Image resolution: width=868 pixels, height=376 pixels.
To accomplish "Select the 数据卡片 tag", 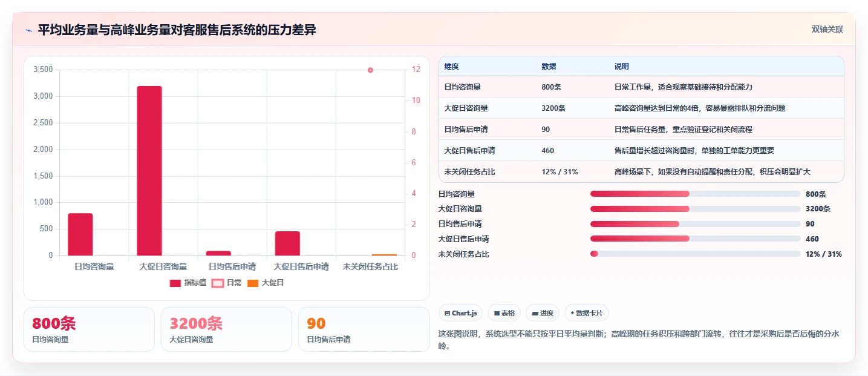I will 586,313.
